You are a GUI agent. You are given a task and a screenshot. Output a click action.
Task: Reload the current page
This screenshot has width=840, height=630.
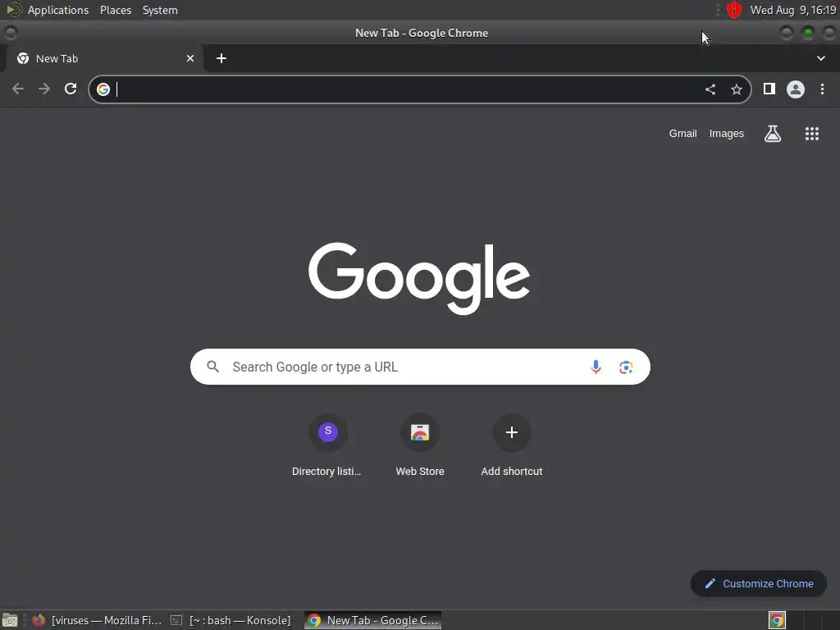pos(71,89)
